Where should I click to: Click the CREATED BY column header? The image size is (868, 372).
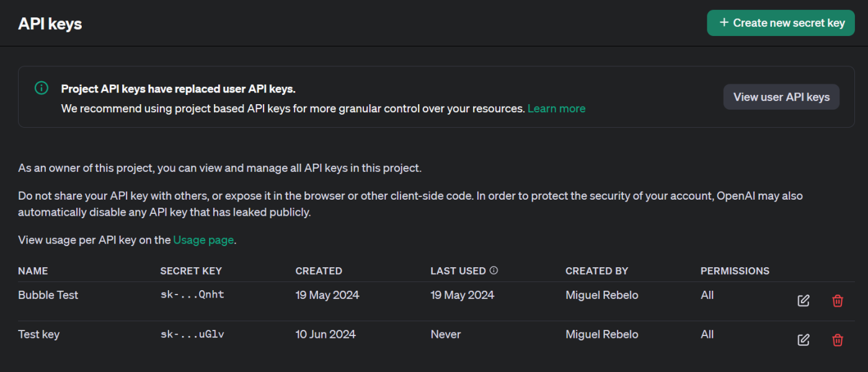tap(596, 271)
